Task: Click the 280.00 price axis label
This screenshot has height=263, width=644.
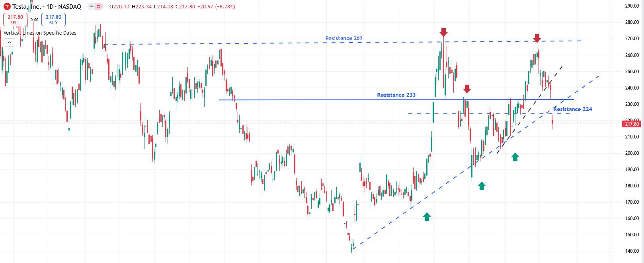Action: 632,22
